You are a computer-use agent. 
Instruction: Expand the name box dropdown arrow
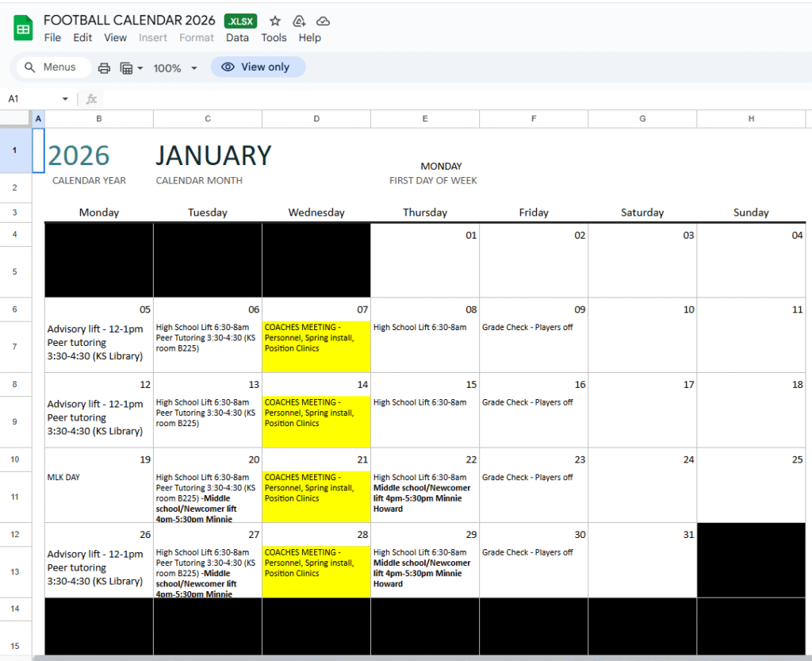click(x=63, y=98)
